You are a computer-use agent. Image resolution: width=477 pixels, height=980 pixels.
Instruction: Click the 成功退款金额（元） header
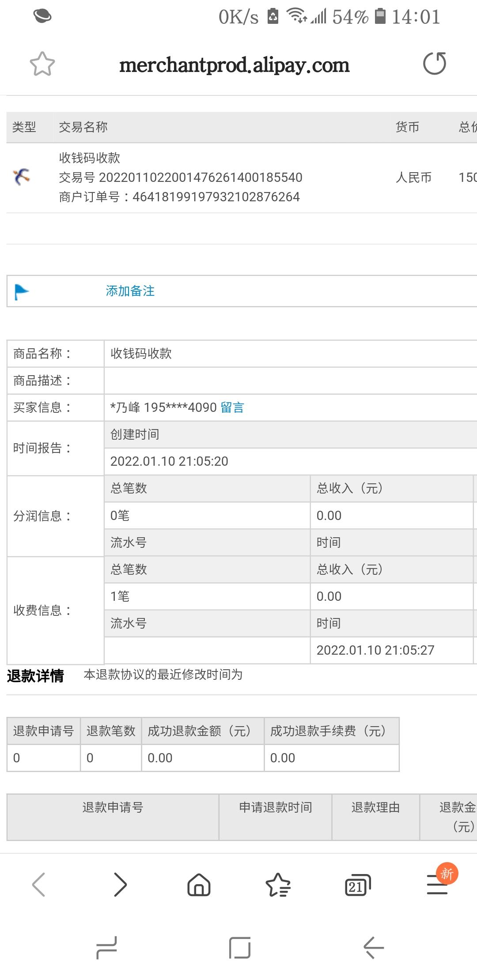(x=202, y=731)
